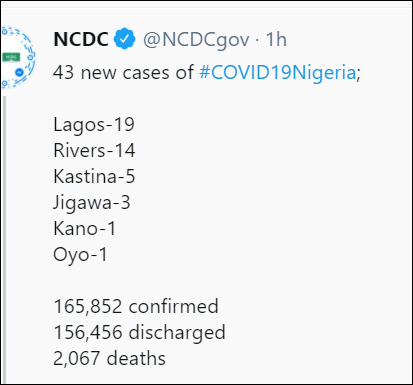This screenshot has width=413, height=385.
Task: Open the @NCDCgov handle link
Action: pos(196,40)
